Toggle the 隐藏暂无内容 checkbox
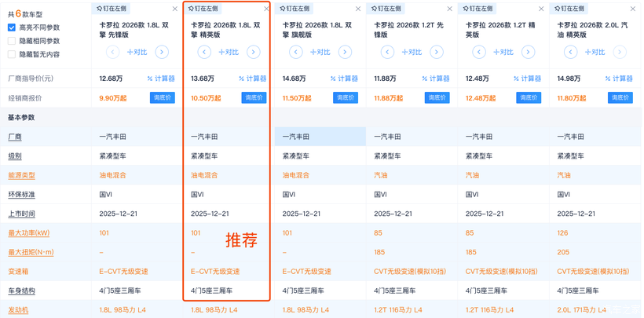The image size is (644, 318). tap(12, 54)
